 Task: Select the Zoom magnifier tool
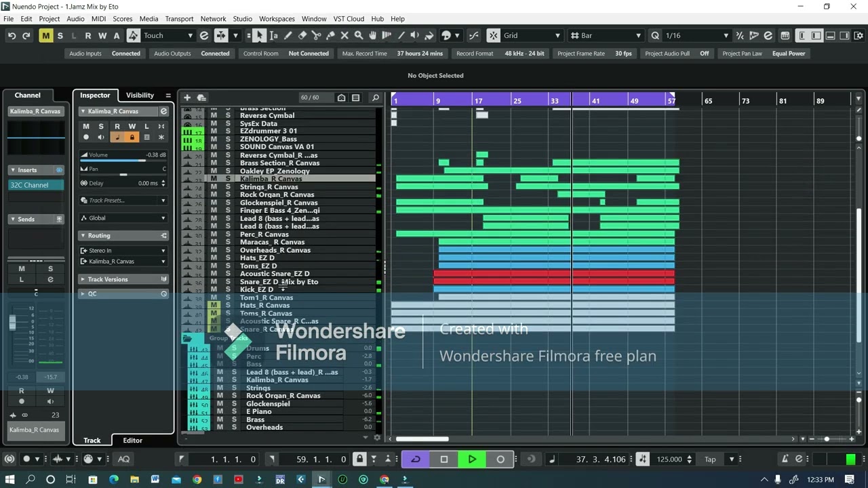coord(359,36)
